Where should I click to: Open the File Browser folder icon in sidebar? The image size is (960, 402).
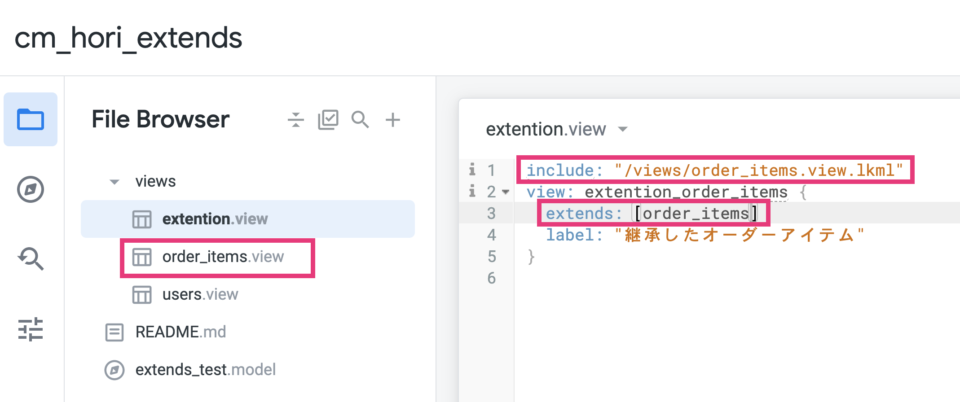point(30,120)
